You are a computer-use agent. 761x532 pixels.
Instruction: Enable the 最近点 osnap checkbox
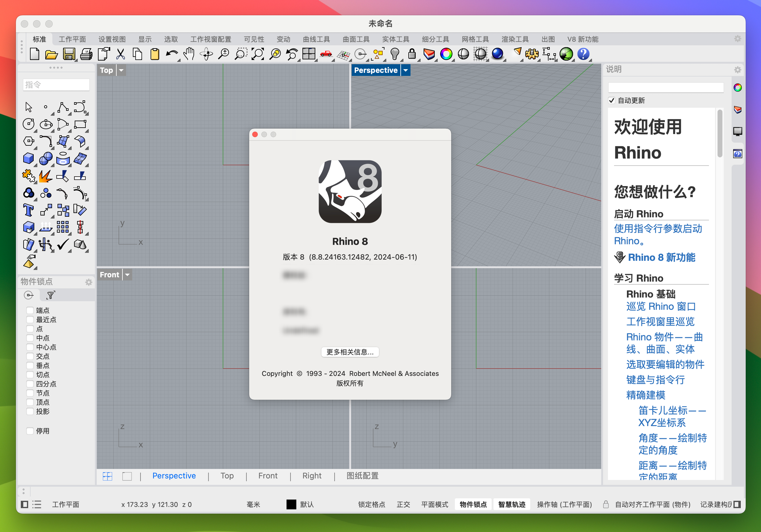pyautogui.click(x=30, y=320)
